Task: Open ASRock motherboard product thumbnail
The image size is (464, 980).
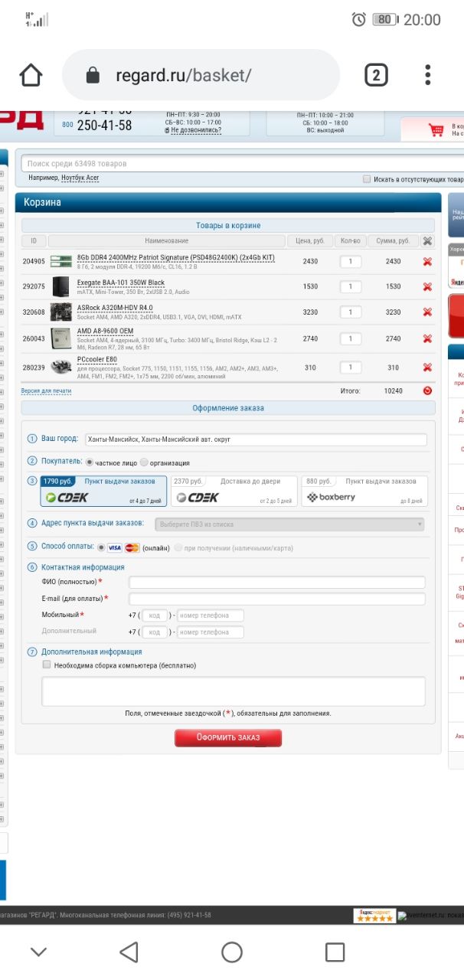Action: point(60,312)
